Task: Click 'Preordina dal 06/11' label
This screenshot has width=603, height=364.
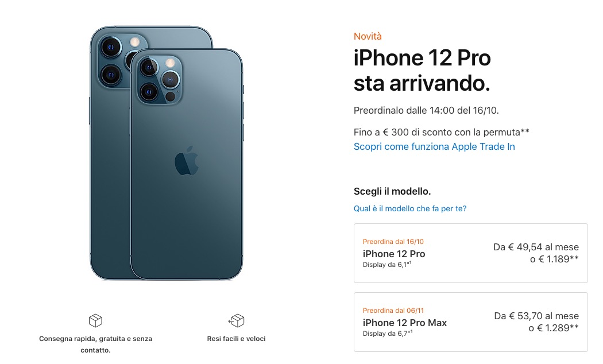Action: tap(393, 311)
